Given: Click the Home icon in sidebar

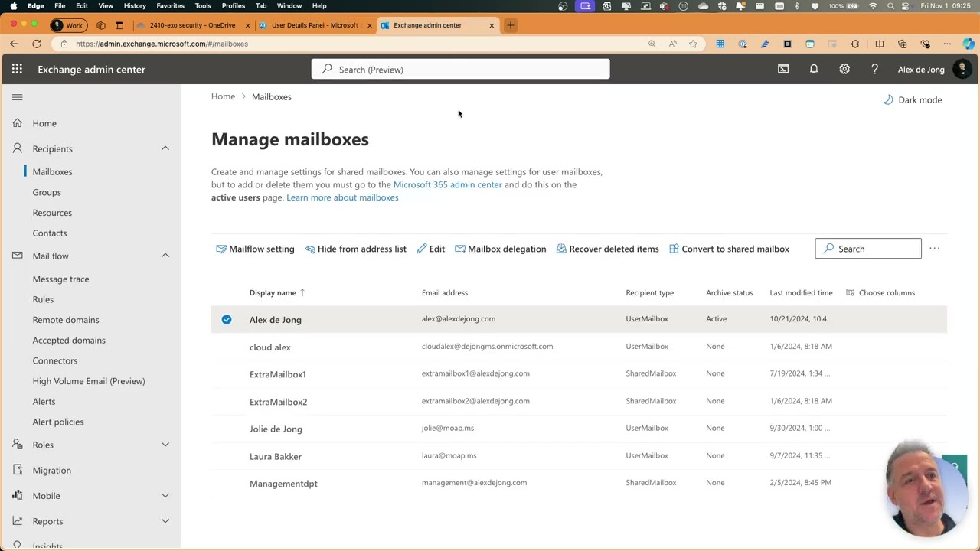Looking at the screenshot, I should (18, 123).
